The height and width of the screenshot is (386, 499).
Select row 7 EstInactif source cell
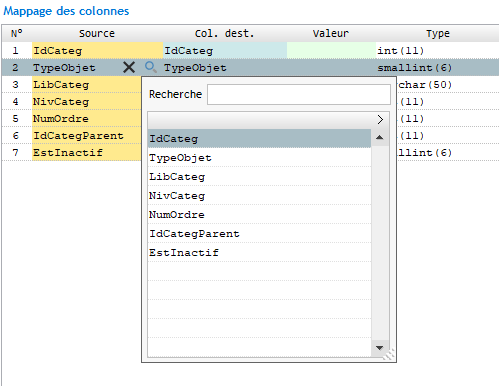coord(87,152)
